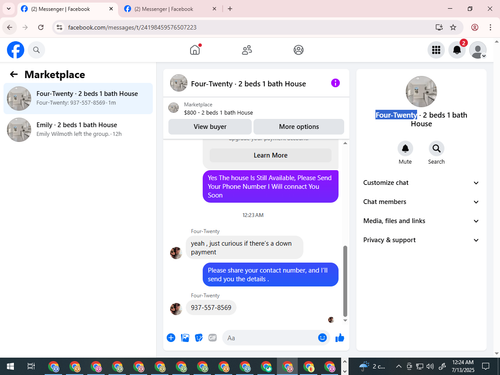Open the Facebook menu grid icon
Screen dimensions: 500x375
[436, 50]
